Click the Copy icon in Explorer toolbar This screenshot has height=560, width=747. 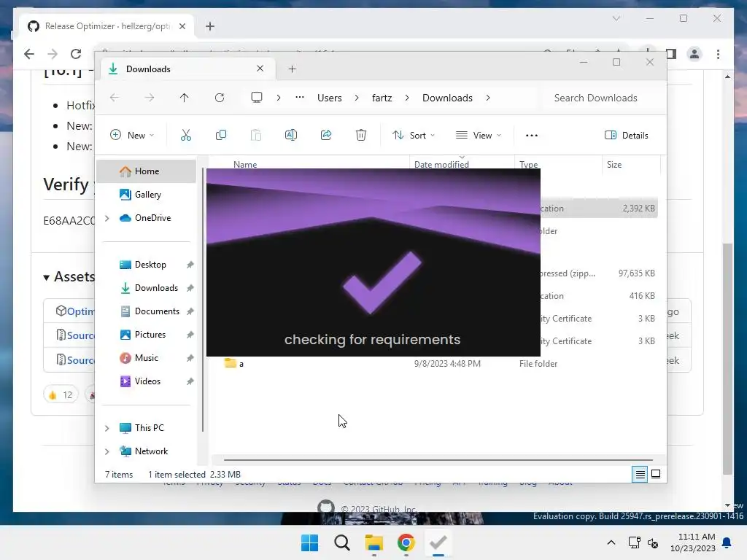(220, 135)
